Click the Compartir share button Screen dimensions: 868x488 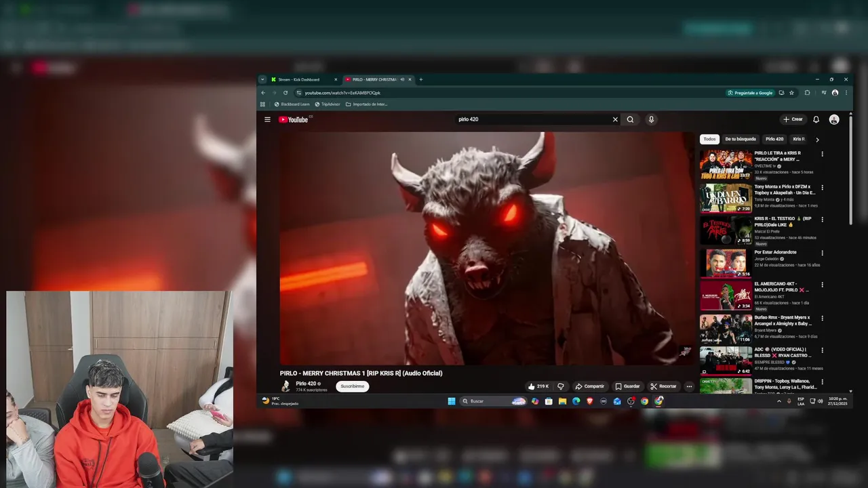point(589,386)
